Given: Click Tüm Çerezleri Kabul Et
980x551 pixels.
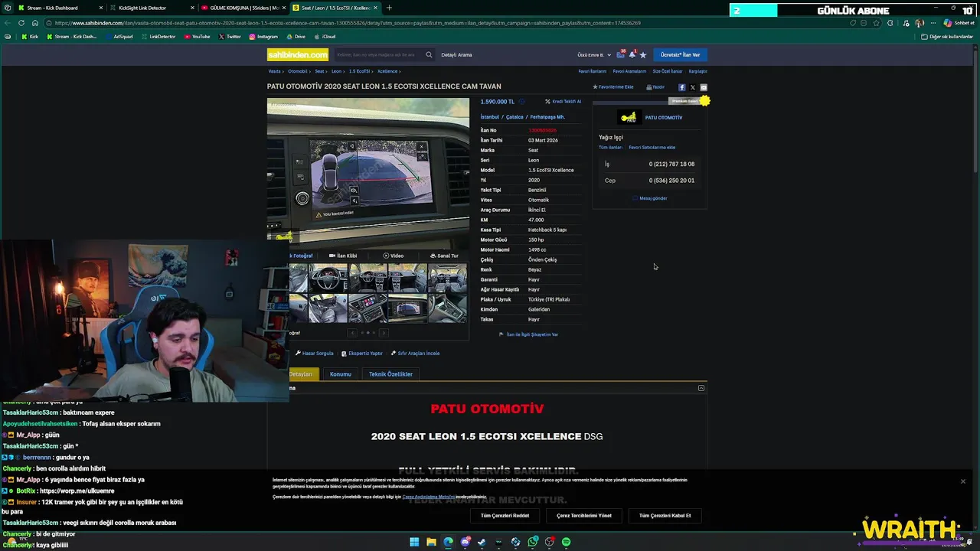Looking at the screenshot, I should pyautogui.click(x=665, y=516).
